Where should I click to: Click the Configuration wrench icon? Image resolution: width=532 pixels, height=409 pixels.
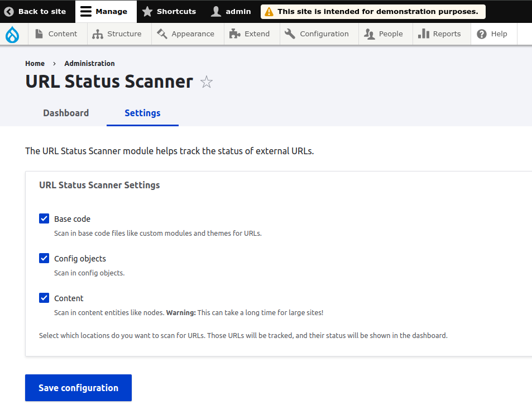(x=290, y=34)
